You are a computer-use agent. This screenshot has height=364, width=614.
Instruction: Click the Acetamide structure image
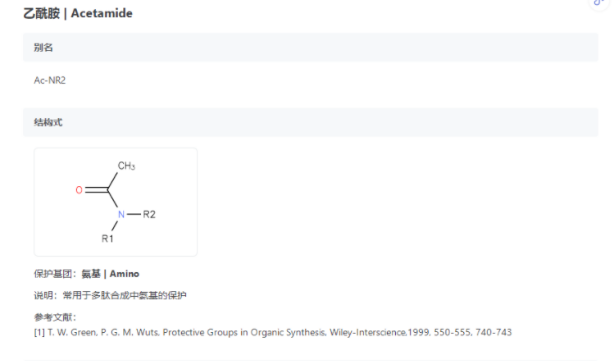point(116,202)
